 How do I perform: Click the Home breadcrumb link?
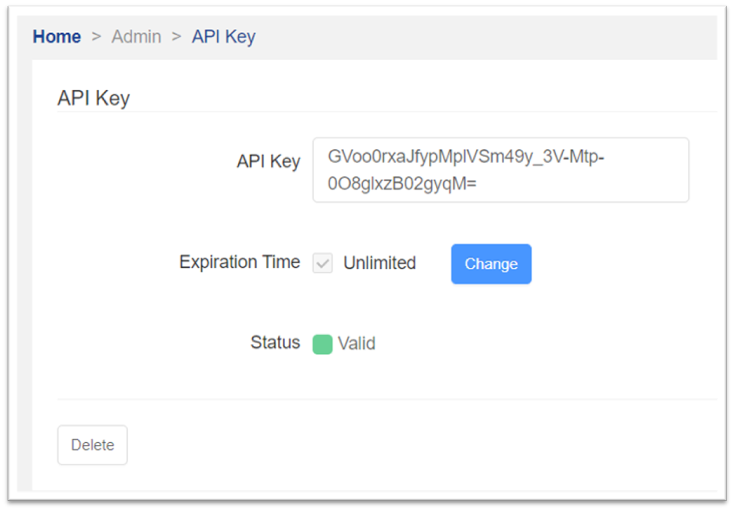tap(57, 37)
